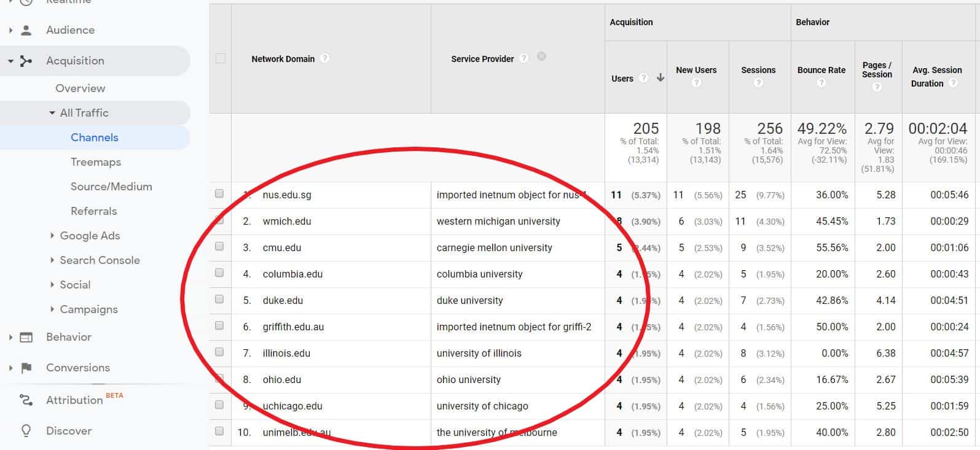Click the Users sort descending arrow
980x450 pixels.
coord(661,78)
